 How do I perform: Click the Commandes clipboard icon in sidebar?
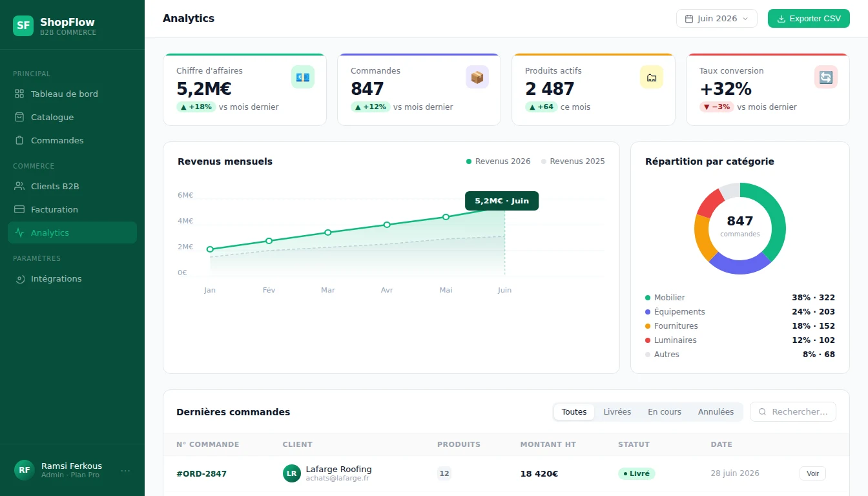tap(19, 140)
